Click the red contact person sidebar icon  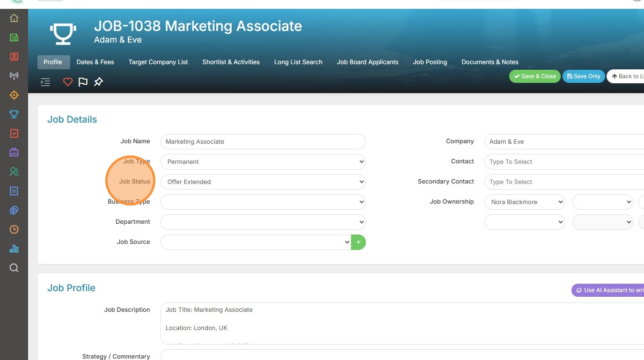point(14,57)
